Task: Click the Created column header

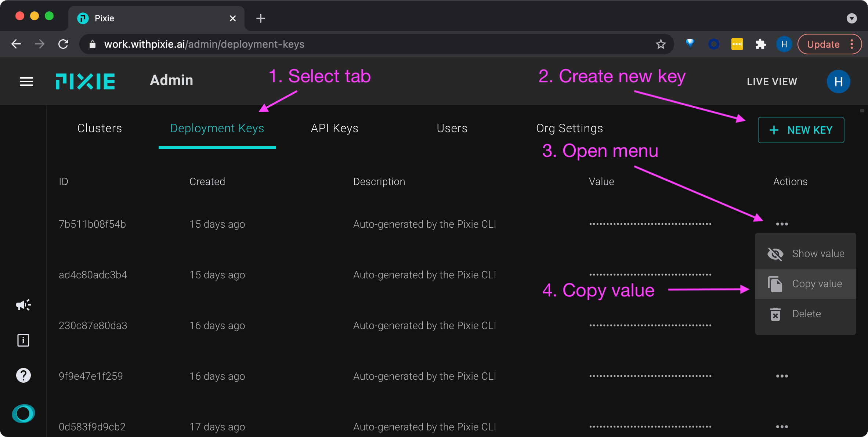Action: 207,181
